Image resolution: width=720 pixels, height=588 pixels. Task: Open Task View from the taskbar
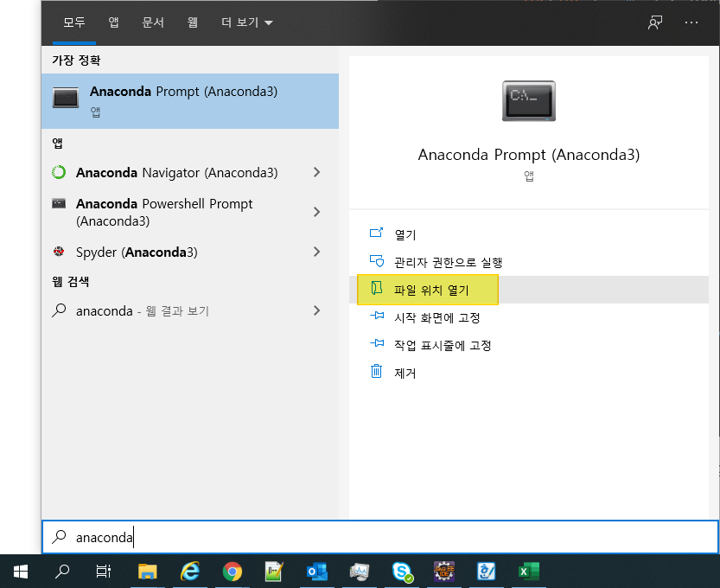pyautogui.click(x=104, y=572)
